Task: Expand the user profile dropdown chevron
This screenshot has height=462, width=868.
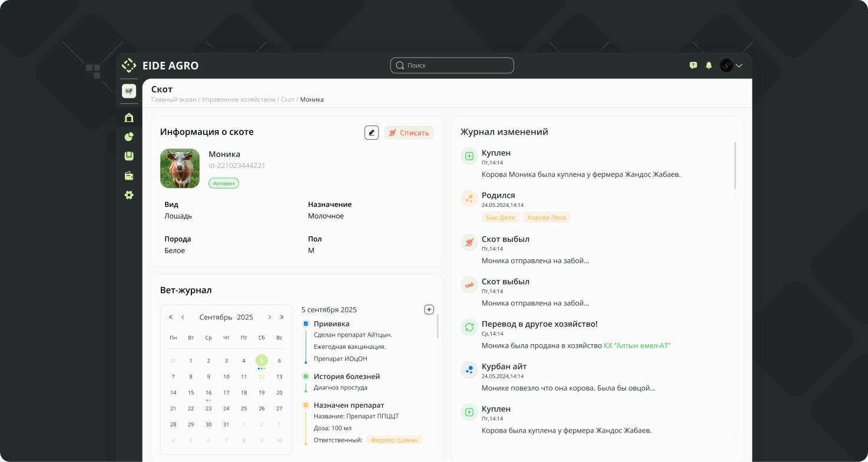Action: point(739,65)
